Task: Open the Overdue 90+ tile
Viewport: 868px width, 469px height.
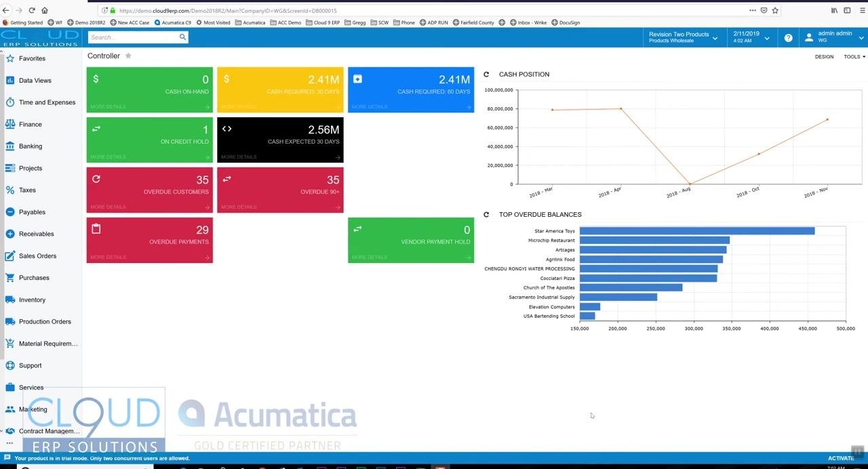Action: click(x=280, y=190)
